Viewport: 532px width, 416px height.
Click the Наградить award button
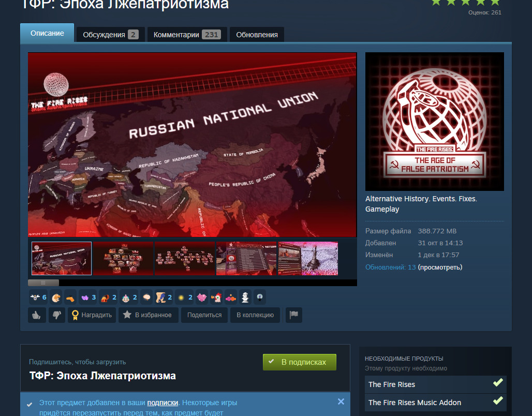[92, 315]
